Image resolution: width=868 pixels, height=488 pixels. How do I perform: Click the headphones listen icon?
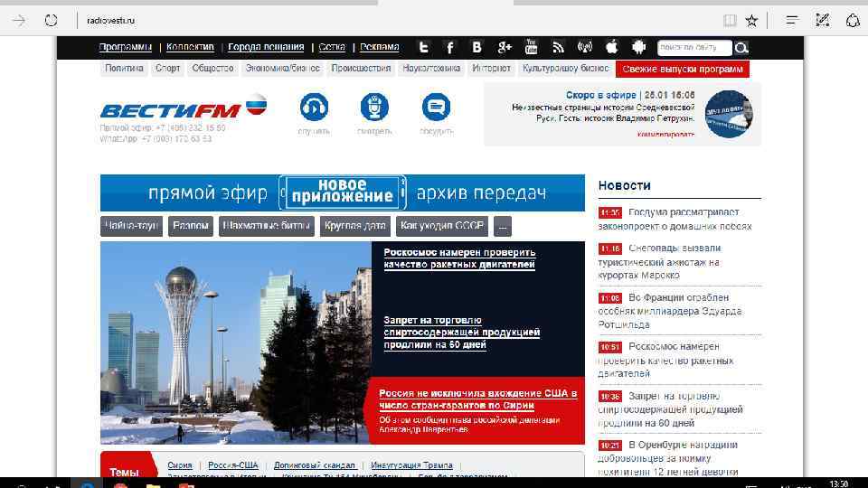point(314,107)
